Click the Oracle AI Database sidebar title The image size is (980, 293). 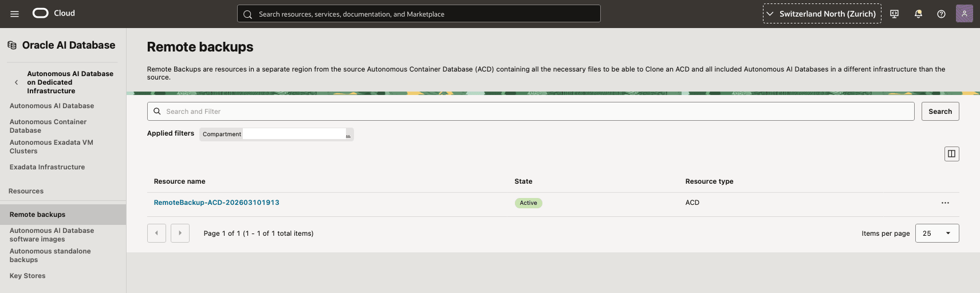69,45
